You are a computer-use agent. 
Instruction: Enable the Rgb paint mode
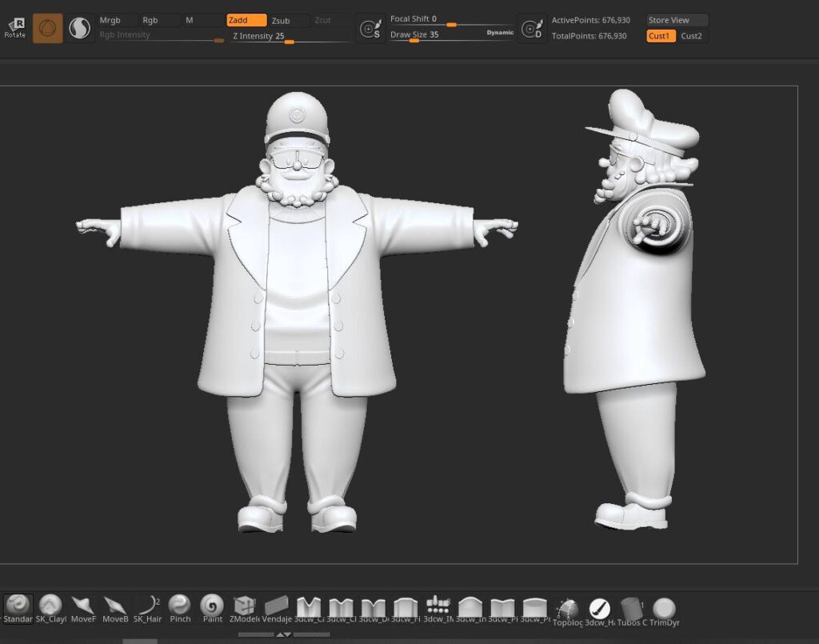(x=159, y=20)
